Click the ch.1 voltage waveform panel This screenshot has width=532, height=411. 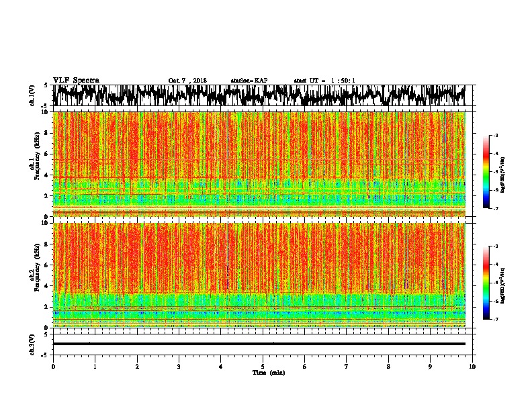coord(263,95)
